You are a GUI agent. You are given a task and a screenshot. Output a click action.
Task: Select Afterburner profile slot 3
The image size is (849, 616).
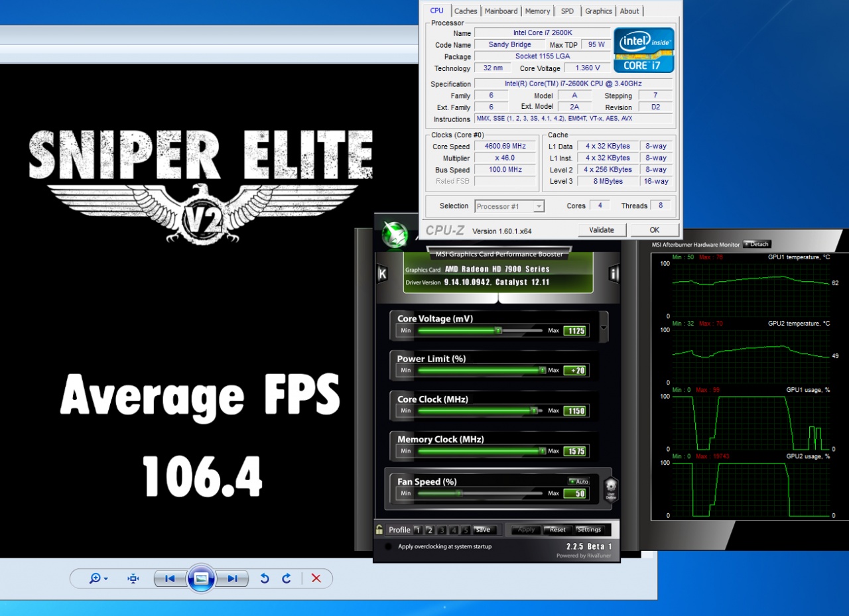[442, 530]
